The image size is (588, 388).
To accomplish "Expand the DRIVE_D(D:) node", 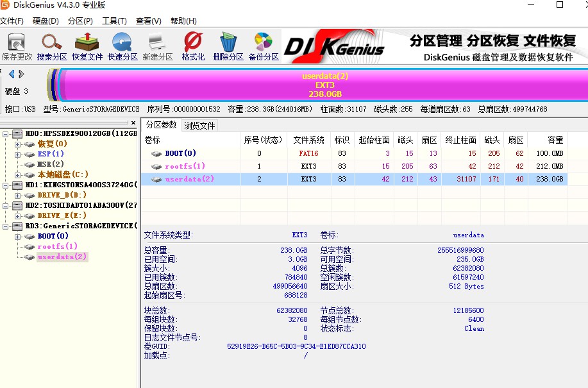I will point(17,196).
